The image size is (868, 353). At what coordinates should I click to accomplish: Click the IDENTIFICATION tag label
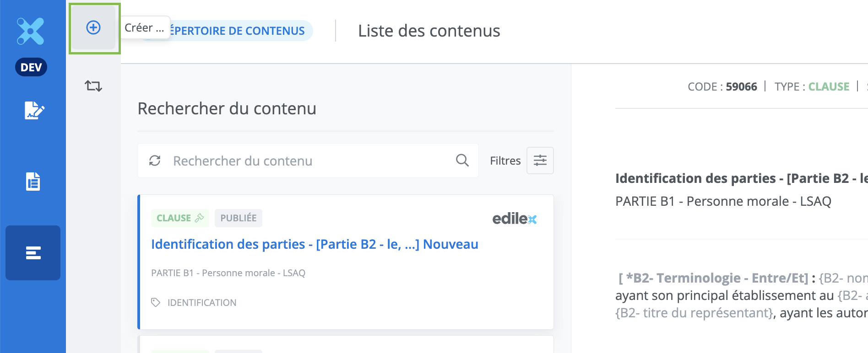pyautogui.click(x=202, y=302)
